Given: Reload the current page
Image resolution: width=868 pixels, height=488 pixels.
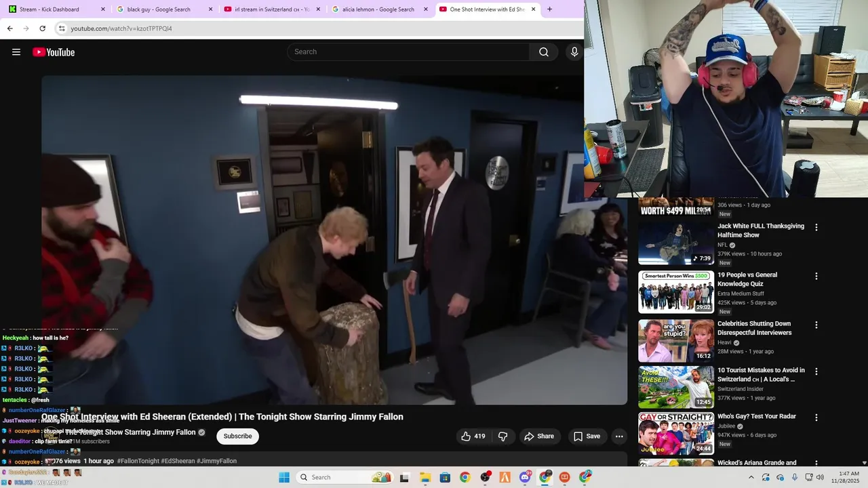Looking at the screenshot, I should coord(42,28).
